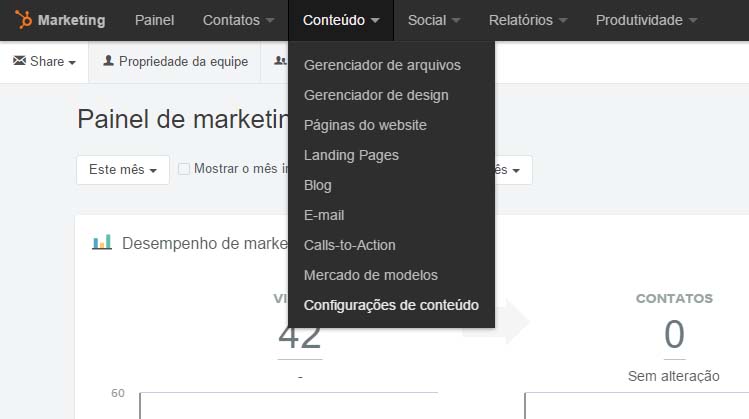The height and width of the screenshot is (419, 749).
Task: Click the contacts count number 0
Action: (674, 334)
